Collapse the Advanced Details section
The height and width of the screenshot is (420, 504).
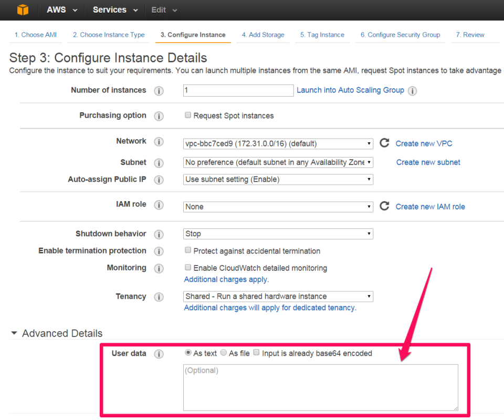[14, 333]
